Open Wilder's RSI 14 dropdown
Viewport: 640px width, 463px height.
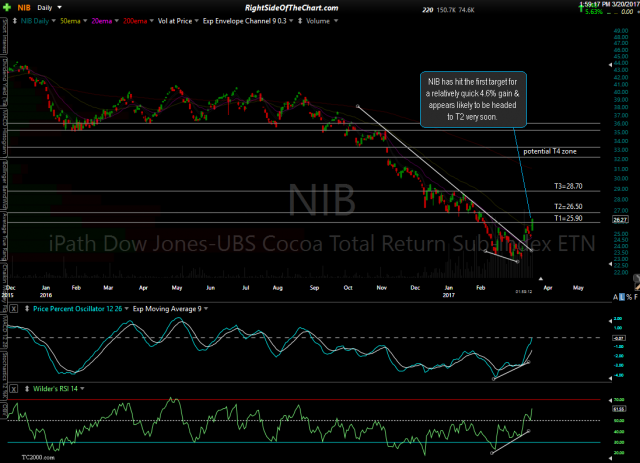pyautogui.click(x=82, y=389)
